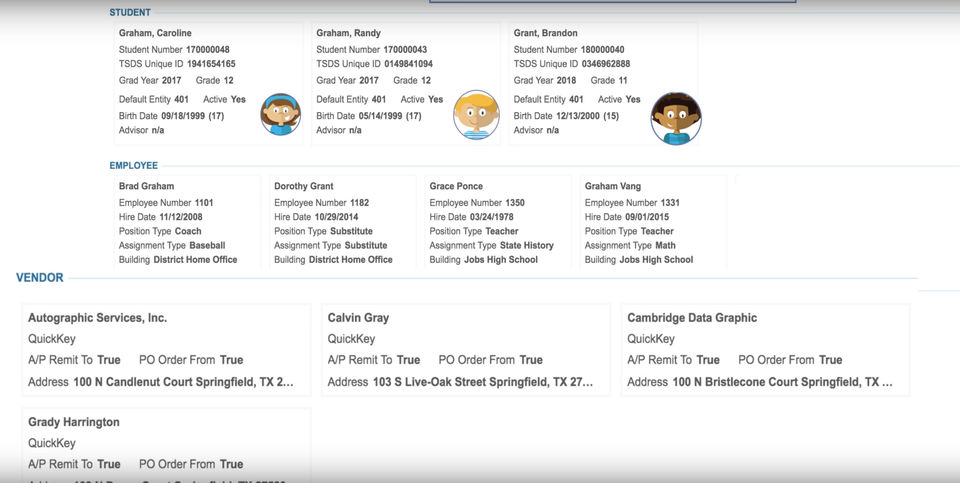960x483 pixels.
Task: Open employee Graham Vang's record
Action: click(653, 222)
